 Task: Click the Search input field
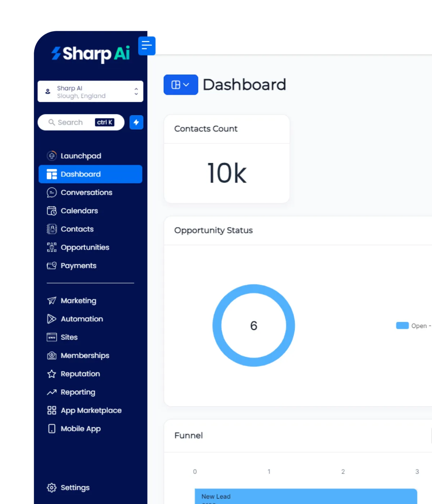click(81, 122)
